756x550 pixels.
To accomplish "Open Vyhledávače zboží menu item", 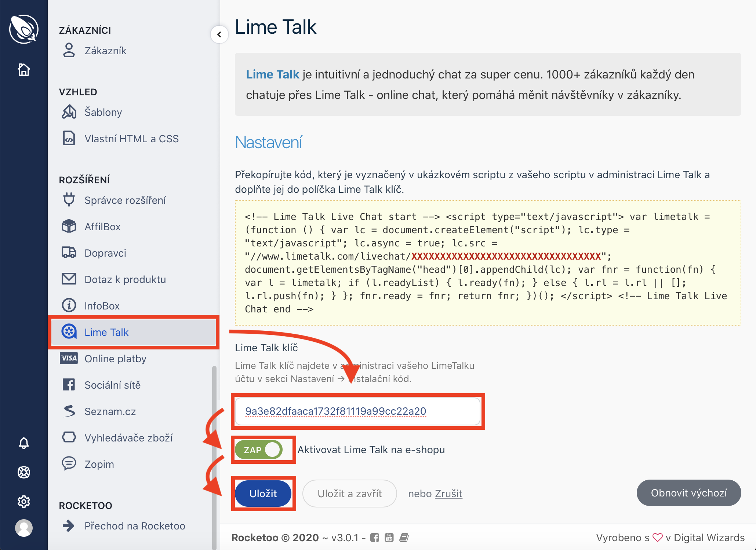I will point(128,438).
